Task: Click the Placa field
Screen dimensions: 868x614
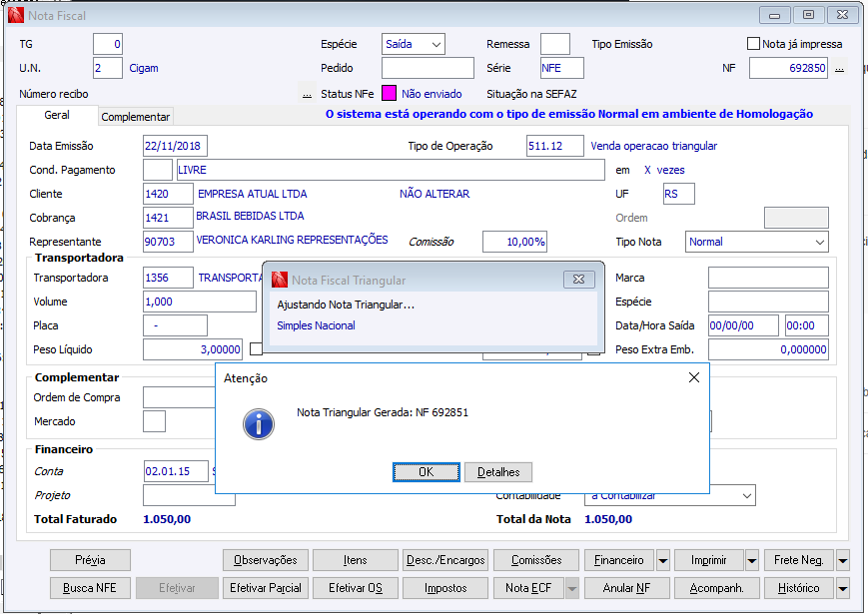Action: 175,325
